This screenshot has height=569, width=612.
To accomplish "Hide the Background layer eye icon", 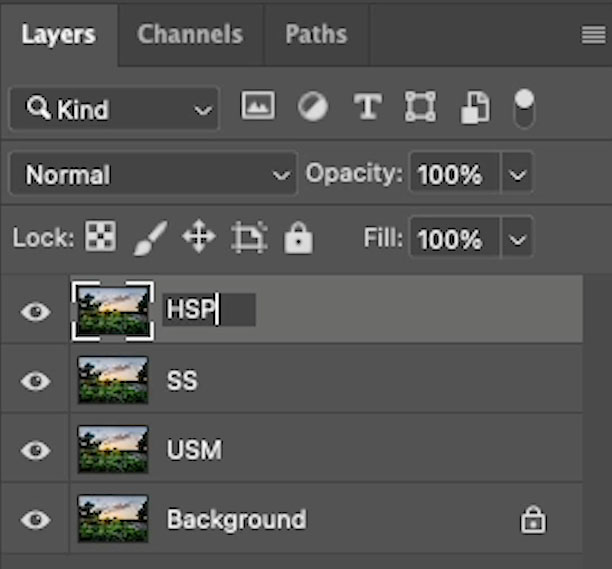I will (x=36, y=519).
